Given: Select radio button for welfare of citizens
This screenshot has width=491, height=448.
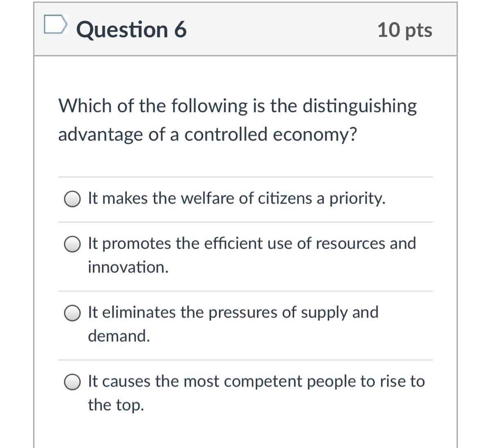Looking at the screenshot, I should 72,199.
